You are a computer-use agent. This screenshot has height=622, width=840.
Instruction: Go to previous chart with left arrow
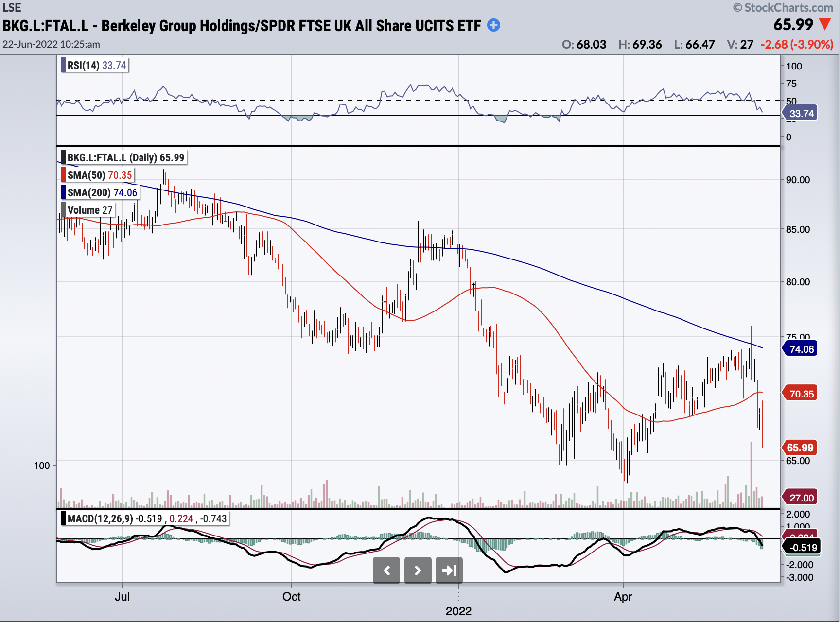coord(386,570)
